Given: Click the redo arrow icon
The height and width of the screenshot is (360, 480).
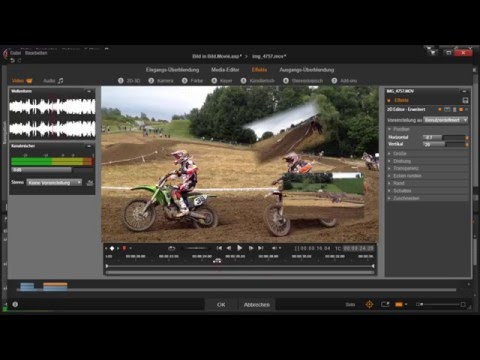Looking at the screenshot, I should (19, 60).
